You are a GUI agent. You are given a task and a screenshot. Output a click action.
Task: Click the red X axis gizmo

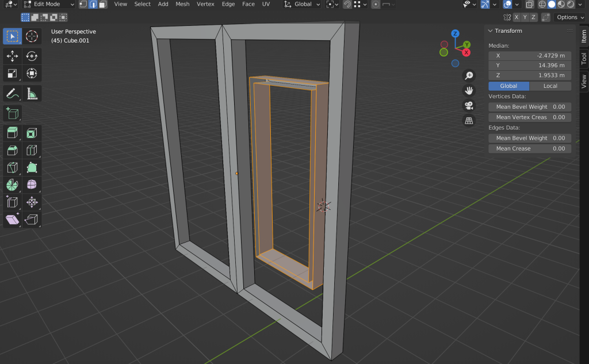click(x=466, y=52)
